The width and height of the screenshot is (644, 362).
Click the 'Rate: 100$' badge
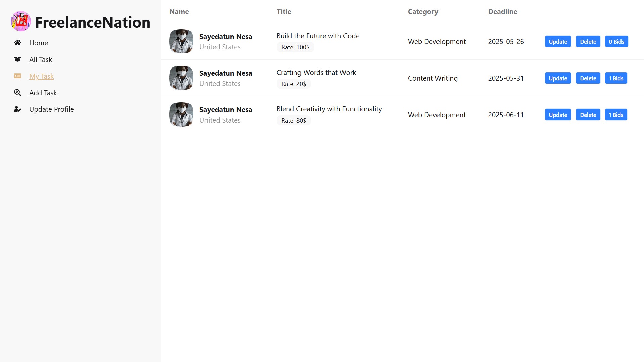coord(295,47)
